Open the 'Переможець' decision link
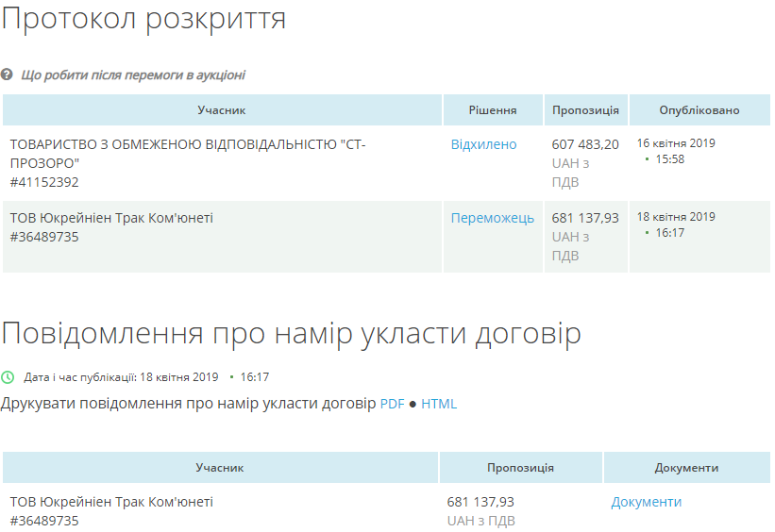The image size is (775, 532). coord(492,218)
